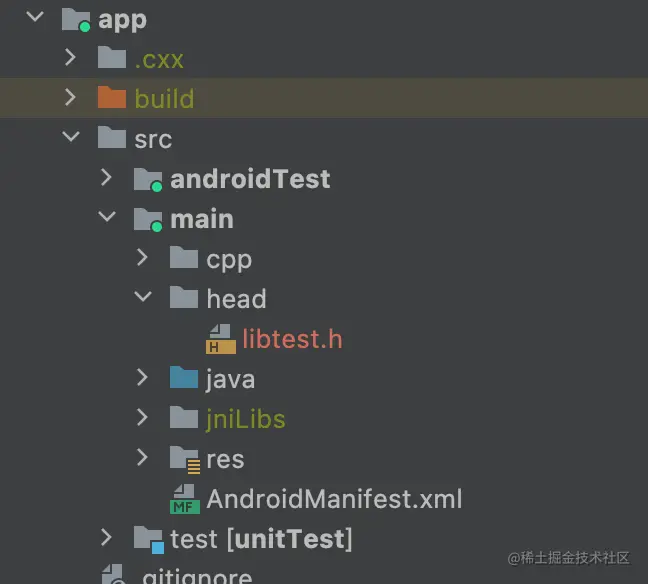This screenshot has height=584, width=648.
Task: Expand the java folder chevron
Action: (142, 377)
